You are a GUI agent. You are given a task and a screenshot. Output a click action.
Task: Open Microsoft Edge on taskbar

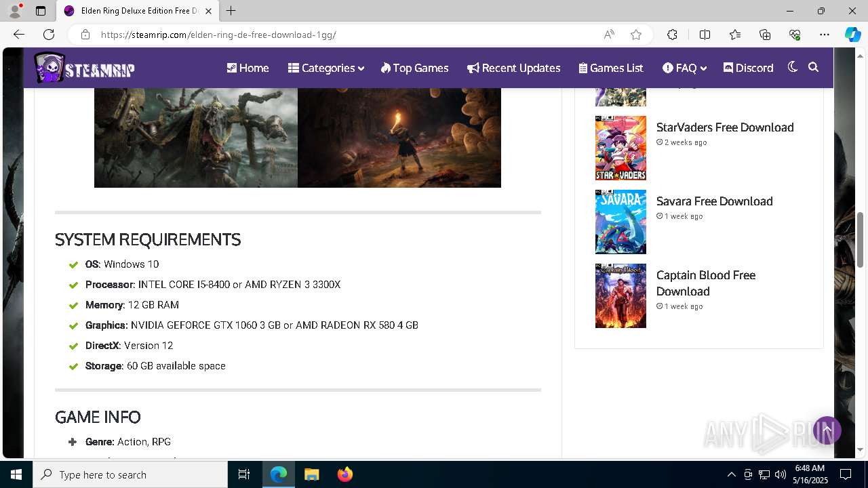tap(279, 474)
